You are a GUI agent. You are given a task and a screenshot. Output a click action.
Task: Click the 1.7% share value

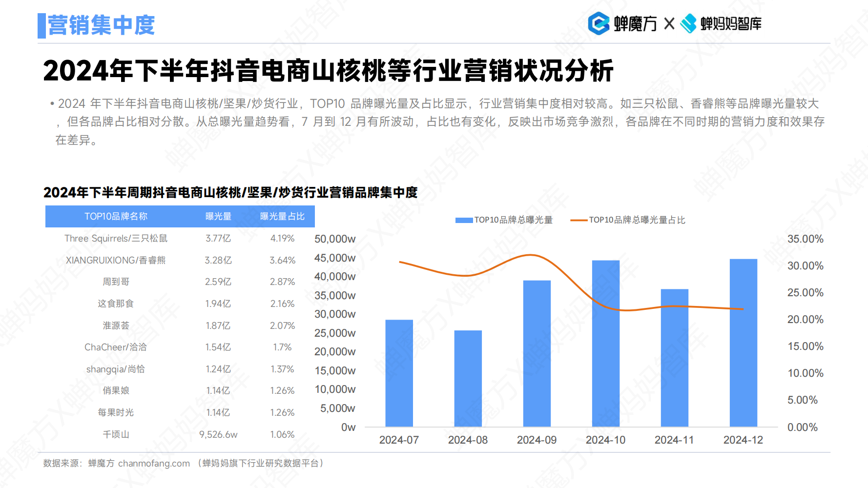(x=282, y=347)
